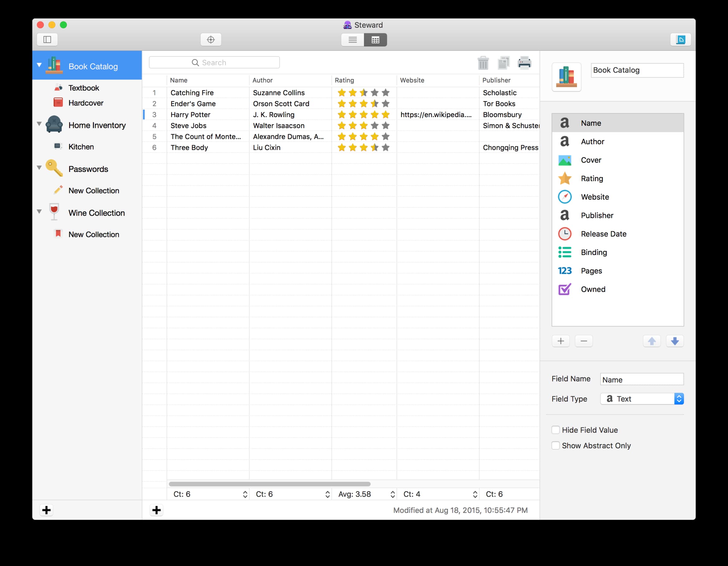Collapse the Home Inventory tree group
728x566 pixels.
tap(39, 124)
